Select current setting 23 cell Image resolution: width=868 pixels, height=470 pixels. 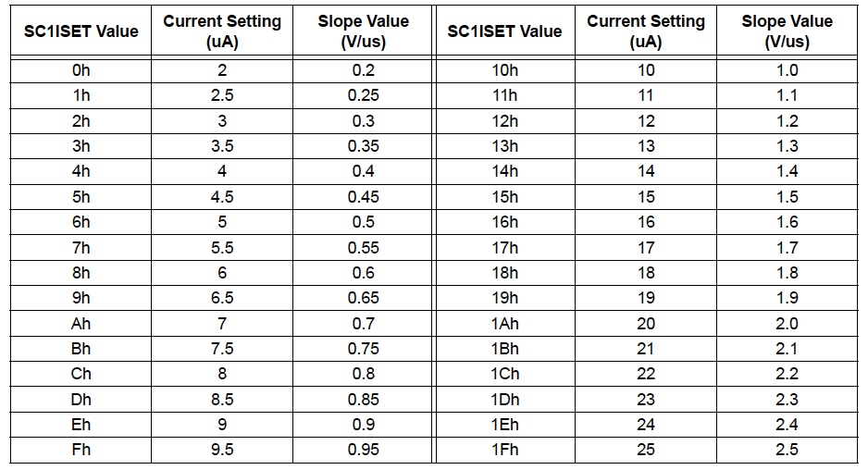coord(646,400)
